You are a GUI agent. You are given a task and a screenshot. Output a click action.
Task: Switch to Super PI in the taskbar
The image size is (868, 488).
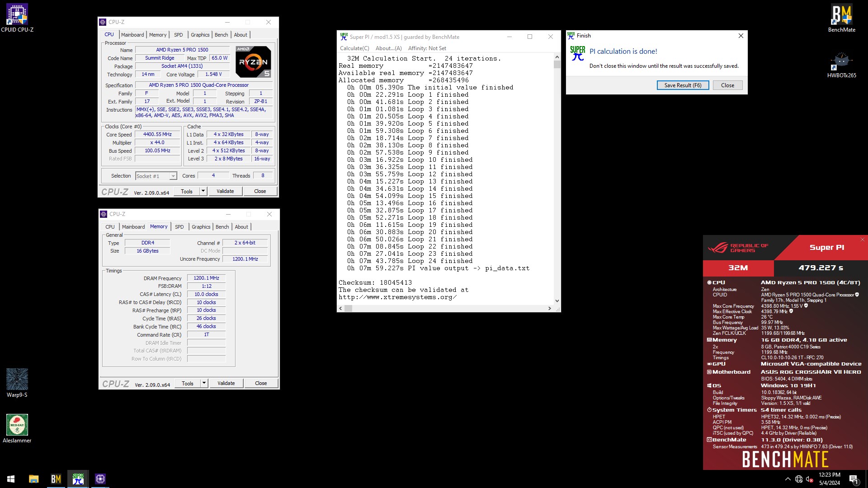click(x=78, y=479)
